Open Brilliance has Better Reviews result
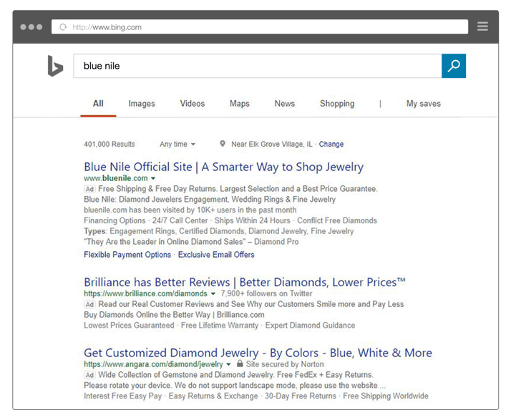This screenshot has height=420, width=511. click(245, 282)
